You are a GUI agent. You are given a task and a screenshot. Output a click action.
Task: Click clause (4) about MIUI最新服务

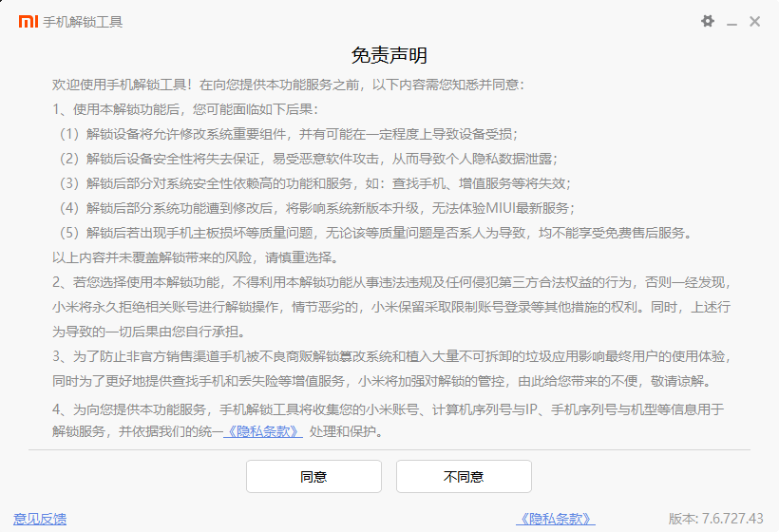click(314, 208)
